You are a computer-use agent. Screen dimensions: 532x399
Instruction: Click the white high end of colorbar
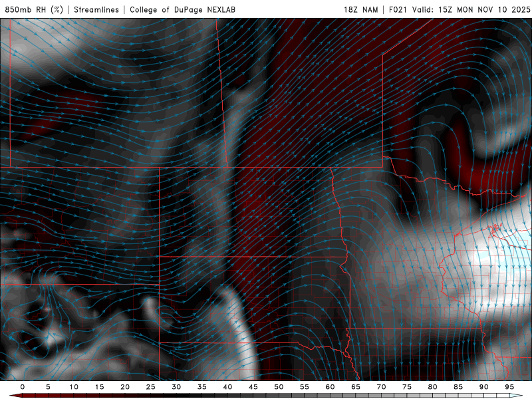pos(516,396)
